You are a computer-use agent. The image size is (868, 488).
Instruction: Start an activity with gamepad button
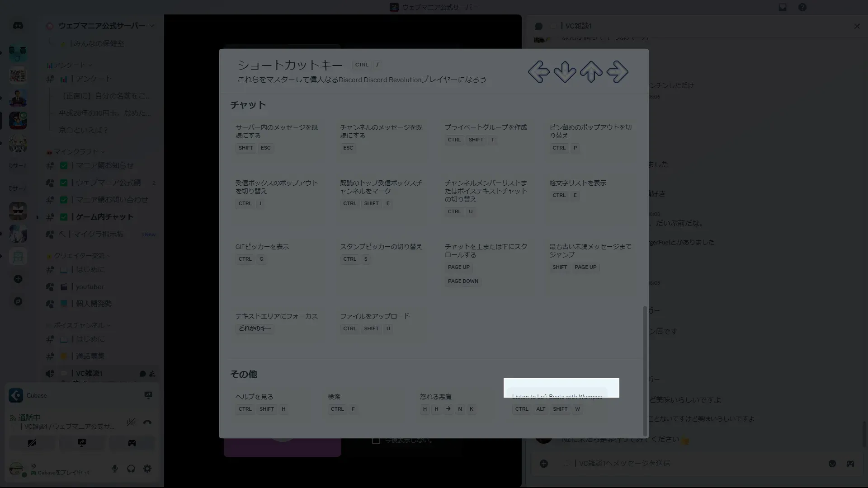click(x=132, y=443)
